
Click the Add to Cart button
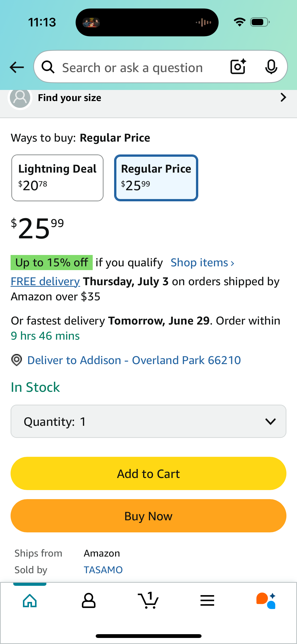[x=148, y=473]
